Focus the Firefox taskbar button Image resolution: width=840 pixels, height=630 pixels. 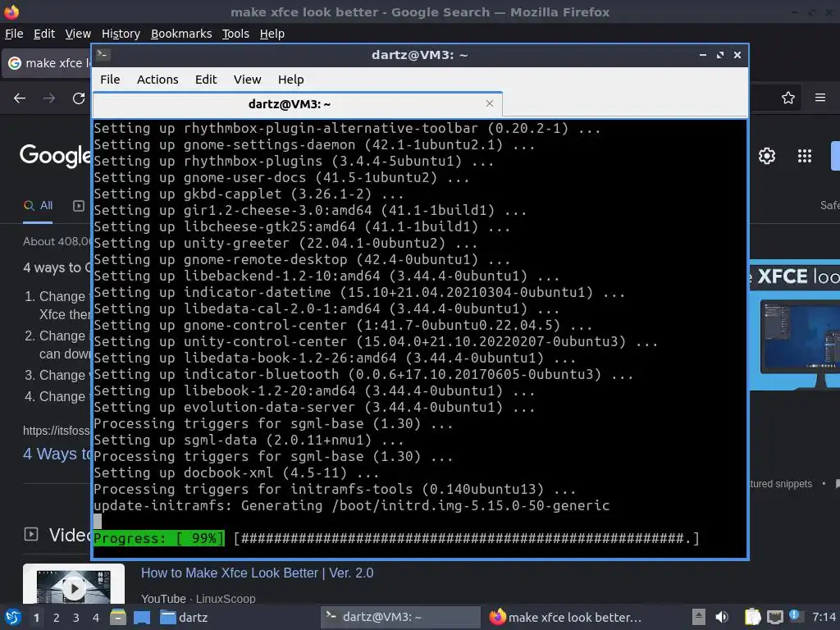[x=565, y=617]
